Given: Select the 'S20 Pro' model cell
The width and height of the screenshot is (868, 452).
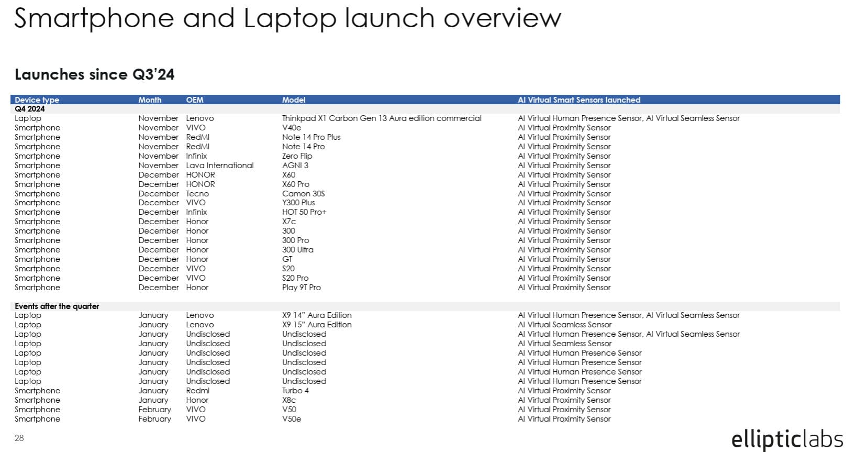Looking at the screenshot, I should (295, 278).
